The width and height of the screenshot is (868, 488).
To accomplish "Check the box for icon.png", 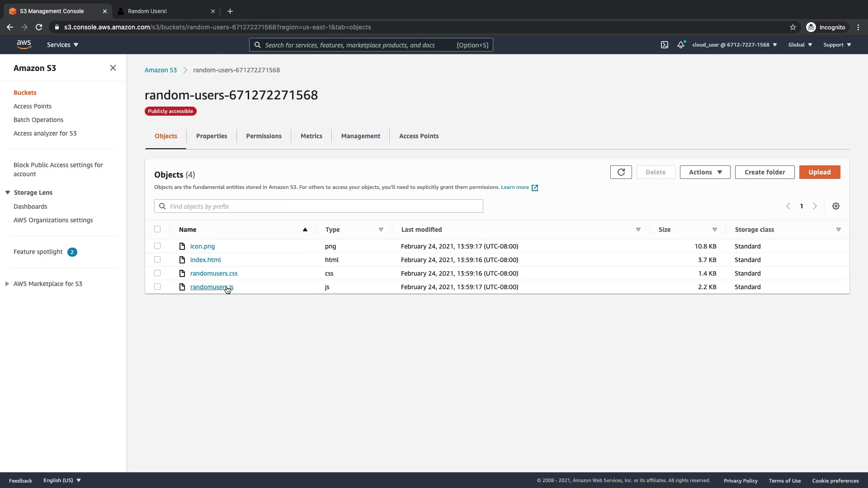I will coord(157,246).
